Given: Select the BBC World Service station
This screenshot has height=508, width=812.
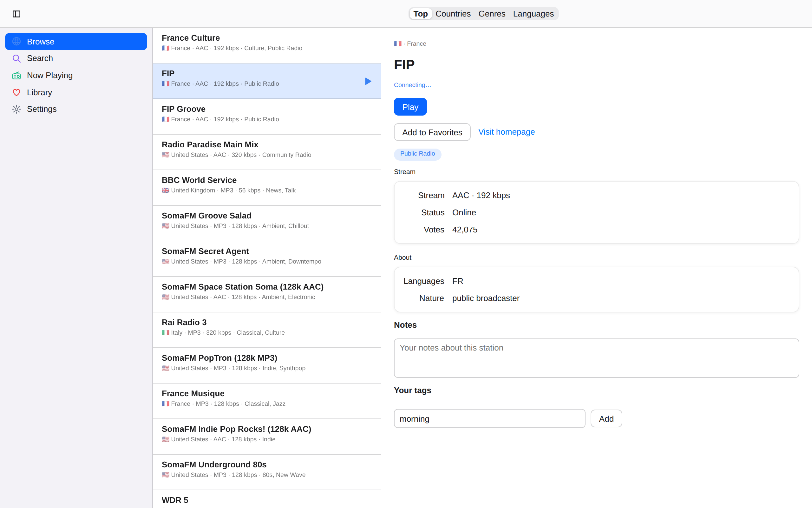Looking at the screenshot, I should 267,188.
